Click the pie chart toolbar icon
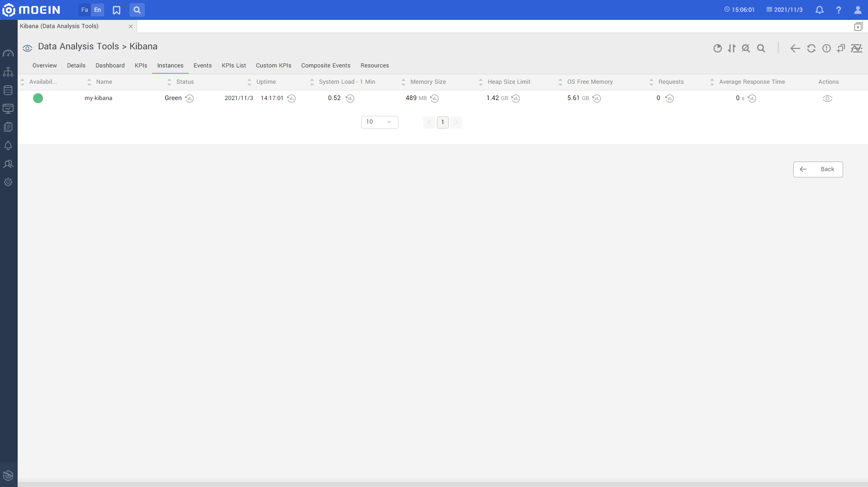Viewport: 868px width, 487px height. pos(717,48)
